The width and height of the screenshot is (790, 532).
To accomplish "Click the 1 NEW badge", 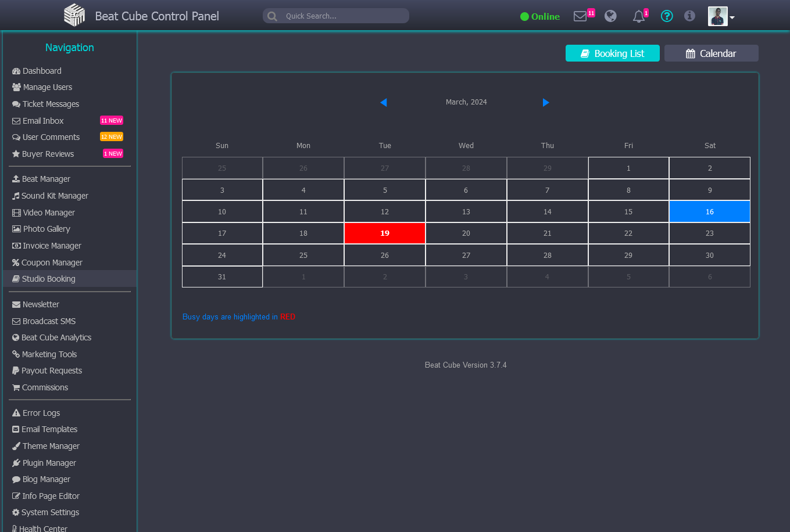I will click(x=113, y=154).
